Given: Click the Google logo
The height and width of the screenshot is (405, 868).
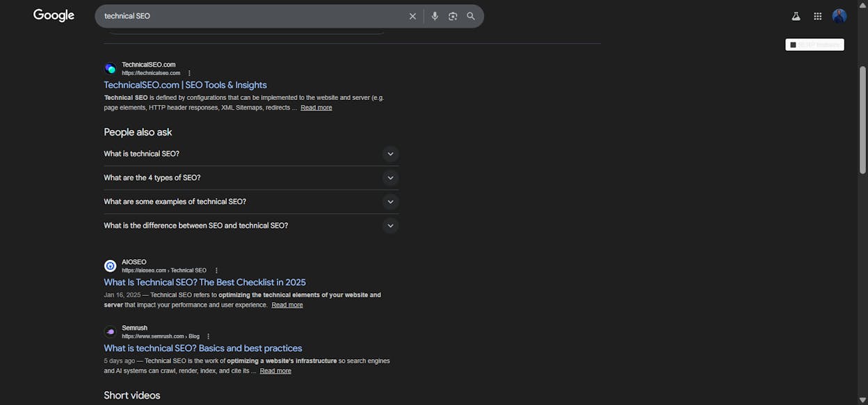Looking at the screenshot, I should 54,15.
